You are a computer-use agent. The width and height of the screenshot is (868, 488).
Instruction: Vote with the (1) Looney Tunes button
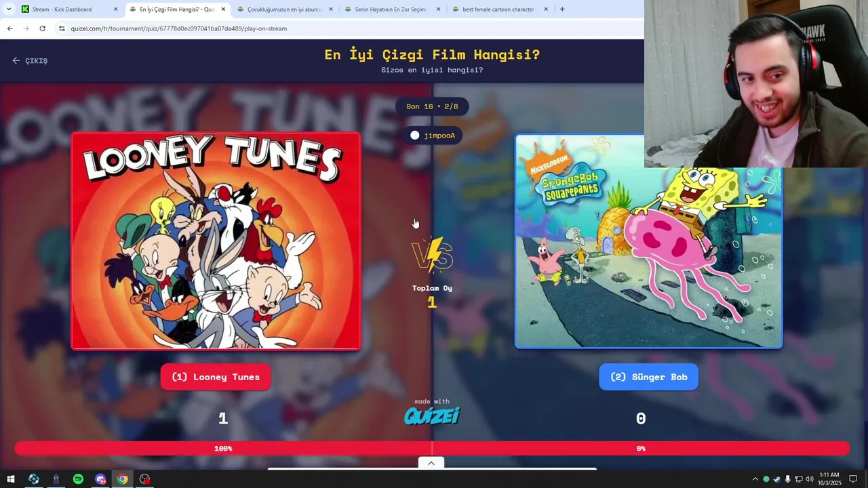click(x=216, y=377)
